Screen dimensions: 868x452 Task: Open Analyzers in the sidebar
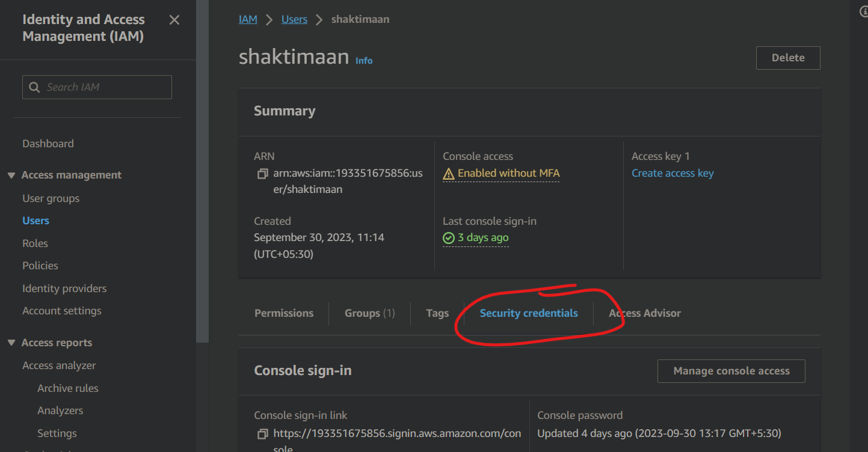point(60,411)
